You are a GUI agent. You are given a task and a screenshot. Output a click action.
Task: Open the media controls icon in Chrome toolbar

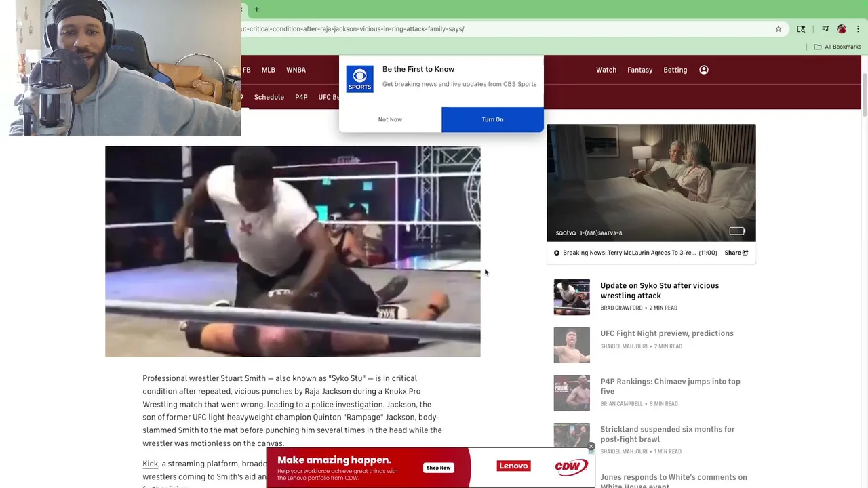pyautogui.click(x=825, y=29)
